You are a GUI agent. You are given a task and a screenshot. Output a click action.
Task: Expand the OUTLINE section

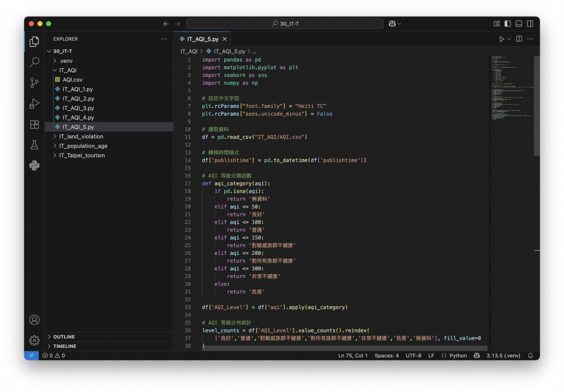(x=109, y=336)
